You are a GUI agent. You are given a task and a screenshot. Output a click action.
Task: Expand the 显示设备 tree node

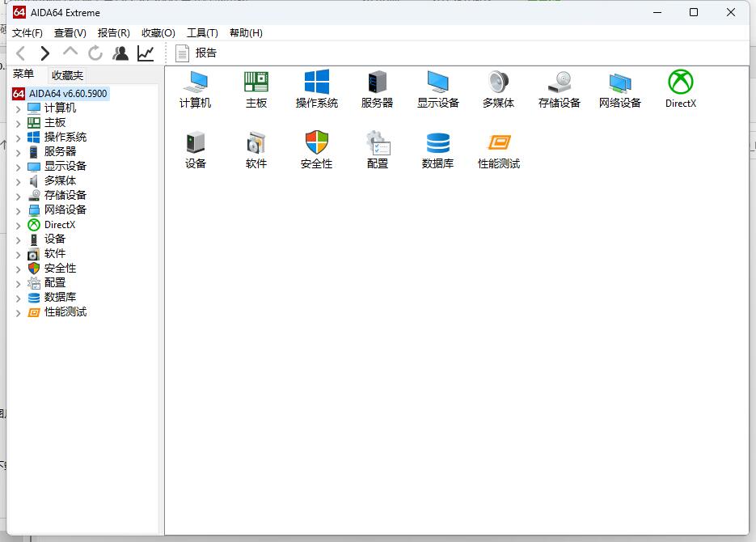pyautogui.click(x=19, y=167)
